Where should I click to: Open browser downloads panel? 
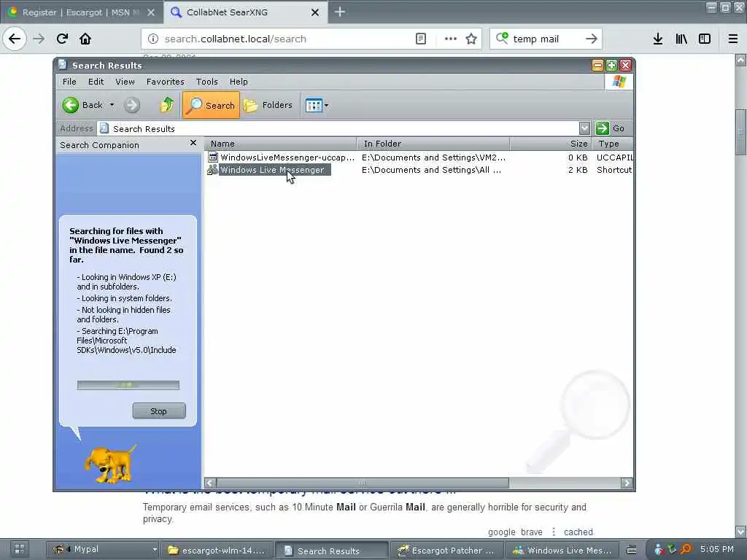[x=658, y=39]
